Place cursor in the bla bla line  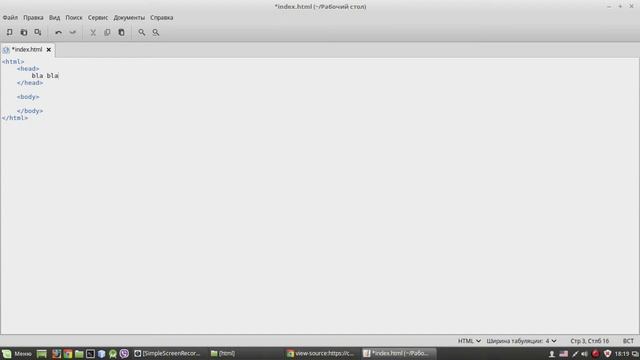tap(45, 76)
